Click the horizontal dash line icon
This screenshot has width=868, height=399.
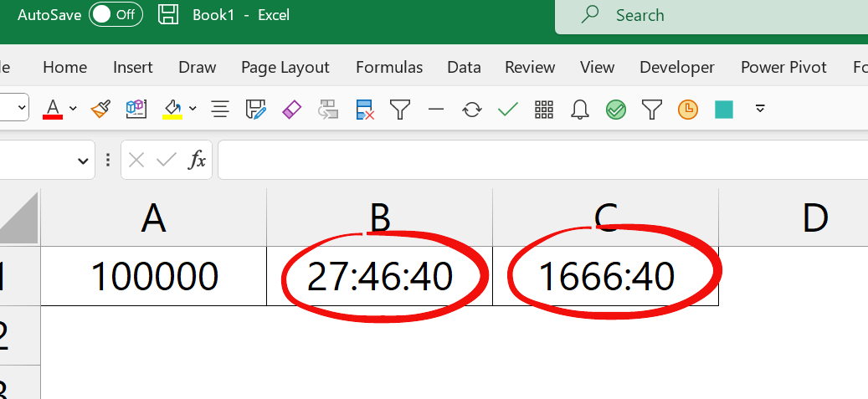(436, 109)
